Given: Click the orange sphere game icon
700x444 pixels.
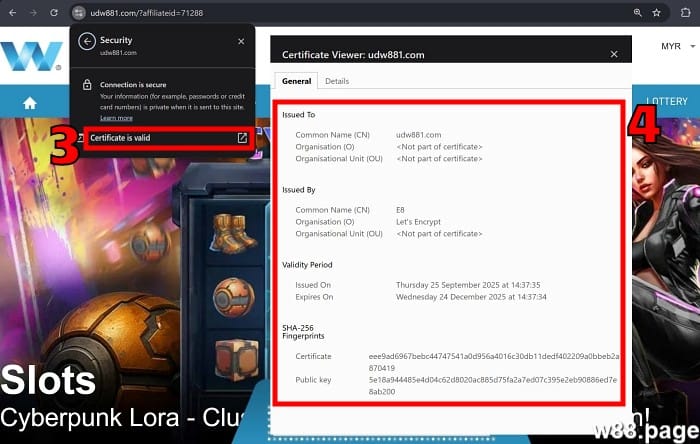Looking at the screenshot, I should point(233,297).
